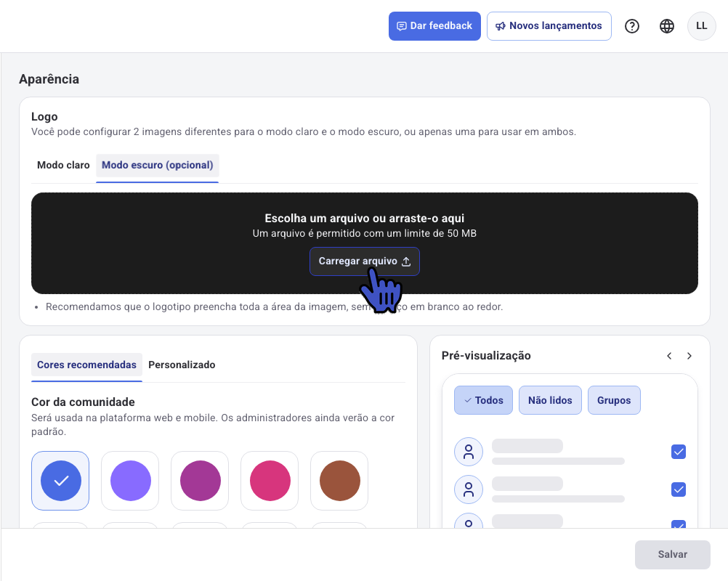Select the Modo escuro (opcional) tab

tap(158, 165)
